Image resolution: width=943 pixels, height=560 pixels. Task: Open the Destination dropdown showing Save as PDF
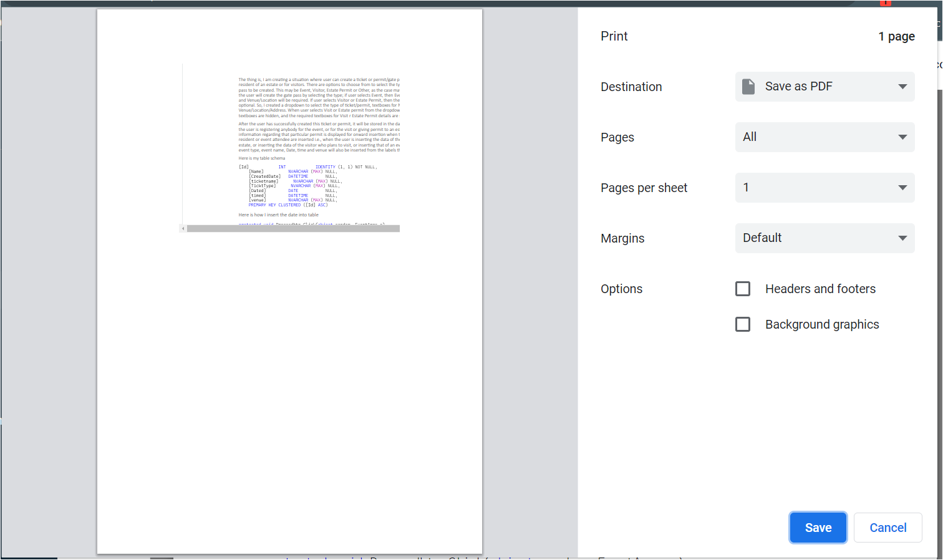click(x=825, y=87)
